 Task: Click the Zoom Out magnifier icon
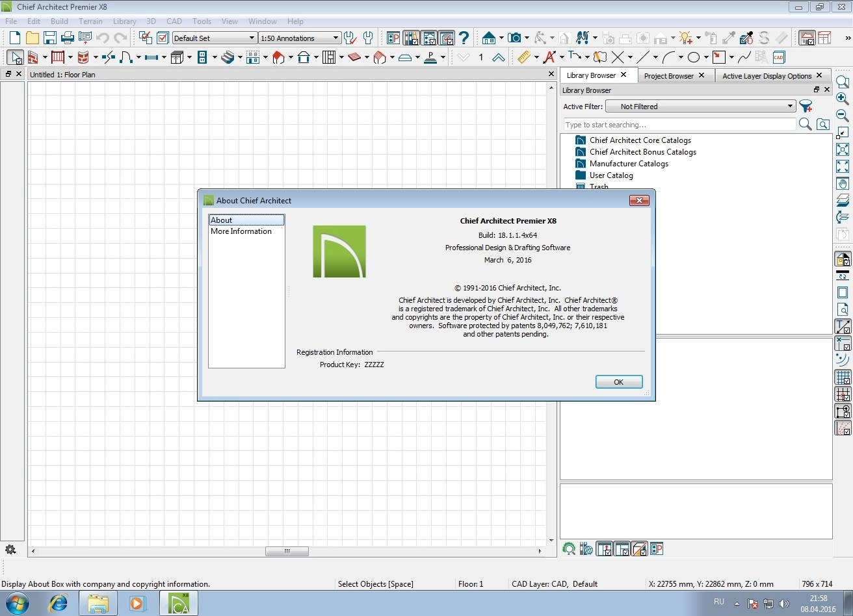tap(843, 115)
